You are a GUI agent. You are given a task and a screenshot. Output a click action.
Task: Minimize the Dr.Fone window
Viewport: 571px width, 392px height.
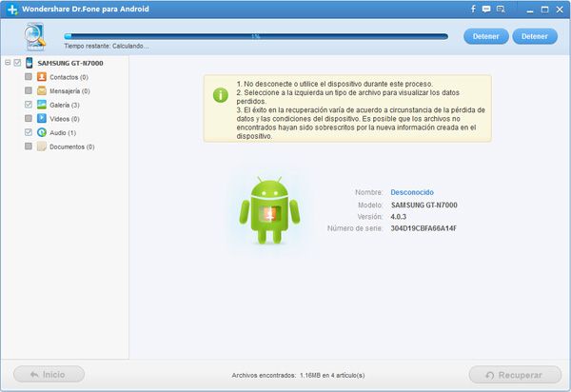[x=530, y=10]
